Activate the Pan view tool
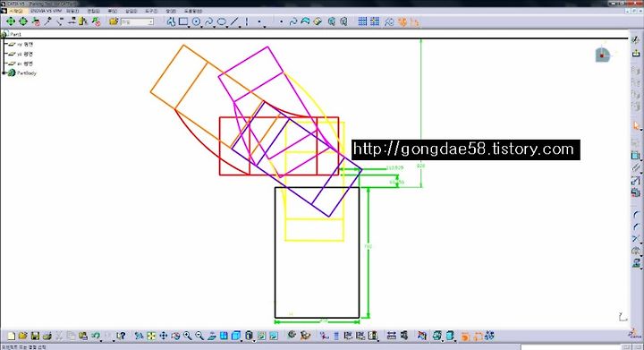Screen dimensions: 644x350 click(x=164, y=336)
